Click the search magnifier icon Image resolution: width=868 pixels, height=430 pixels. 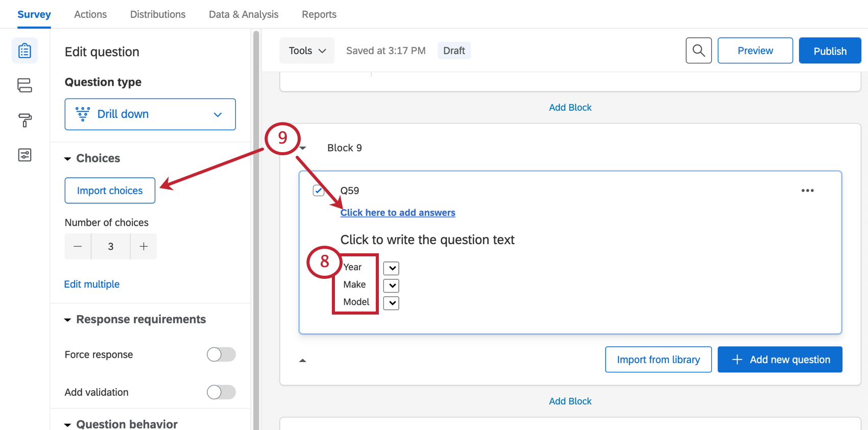pos(698,51)
